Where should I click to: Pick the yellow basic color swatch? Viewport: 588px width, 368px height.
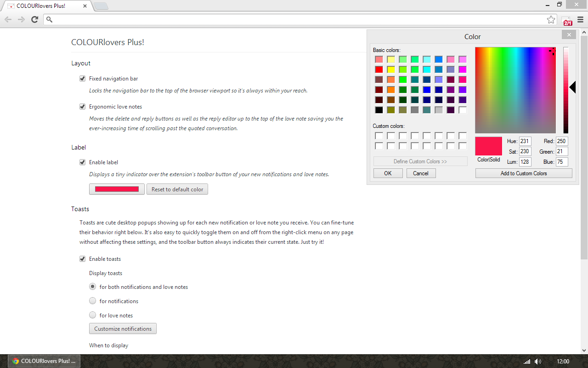click(x=391, y=69)
